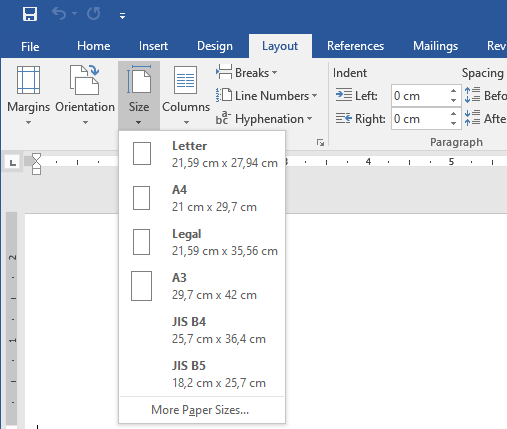The height and width of the screenshot is (429, 507).
Task: Expand the Breaks dropdown
Action: point(247,72)
